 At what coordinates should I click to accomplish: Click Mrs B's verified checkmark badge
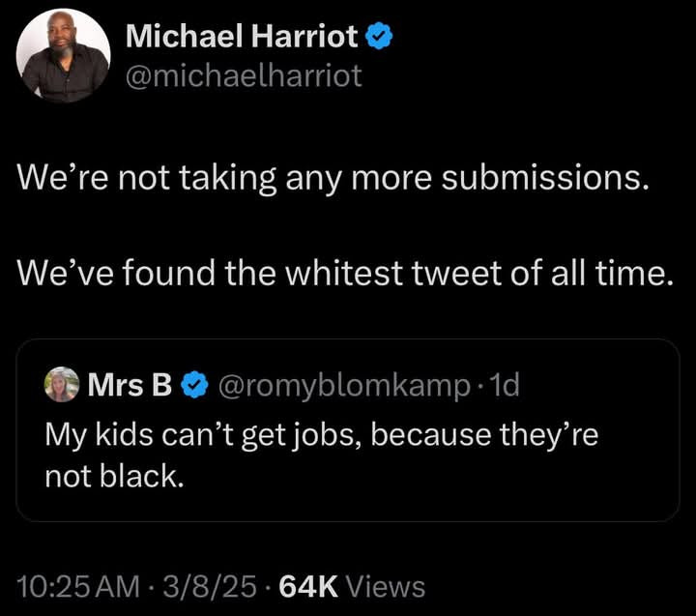pyautogui.click(x=194, y=386)
